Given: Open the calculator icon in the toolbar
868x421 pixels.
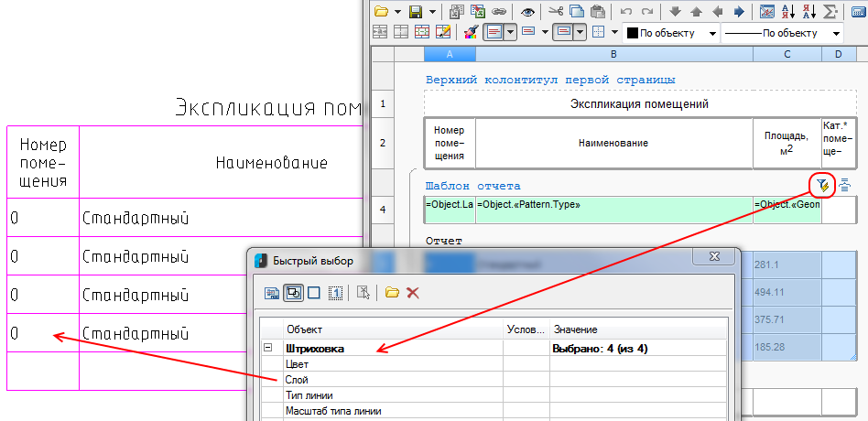Looking at the screenshot, I should [859, 11].
